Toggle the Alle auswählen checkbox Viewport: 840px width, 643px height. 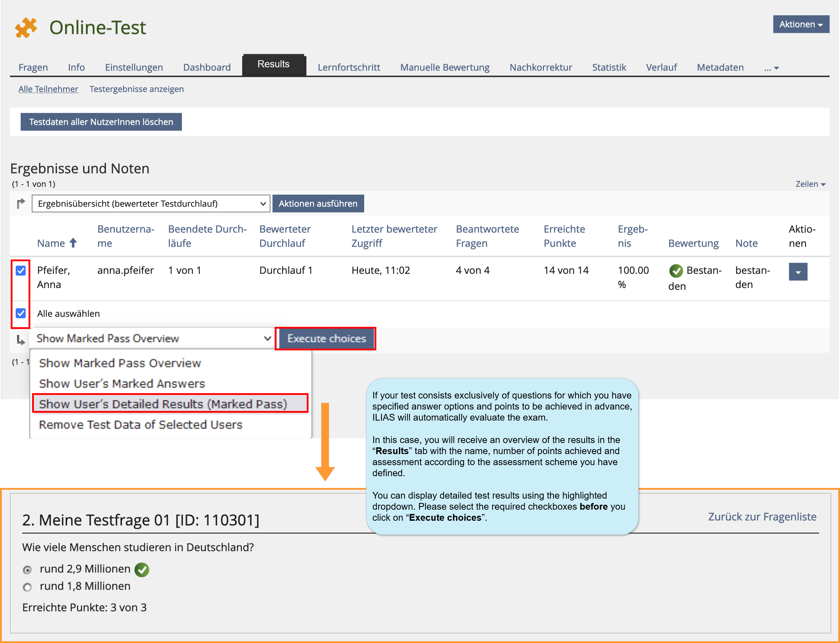coord(21,313)
